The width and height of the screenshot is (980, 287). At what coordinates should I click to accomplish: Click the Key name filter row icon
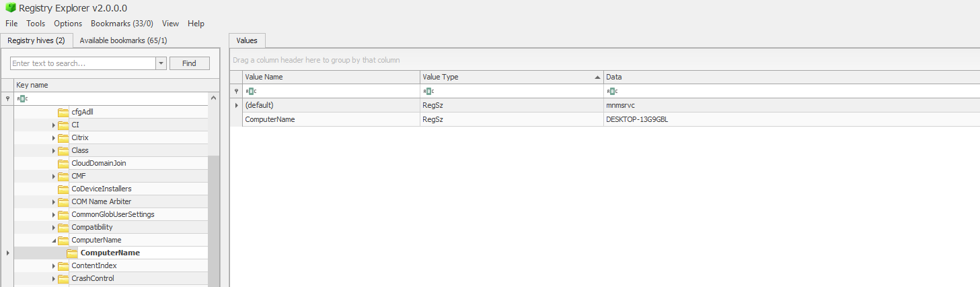point(22,98)
